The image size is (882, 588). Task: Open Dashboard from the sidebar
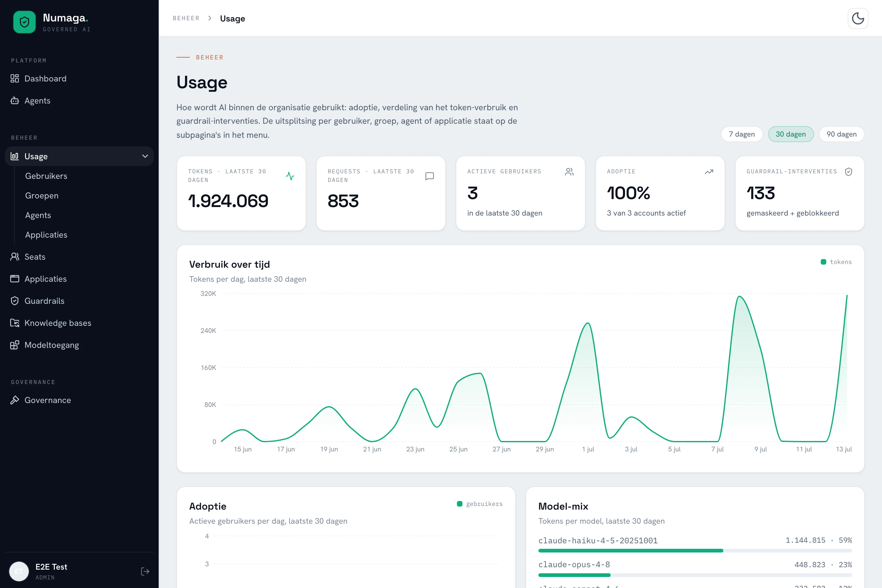(79, 78)
